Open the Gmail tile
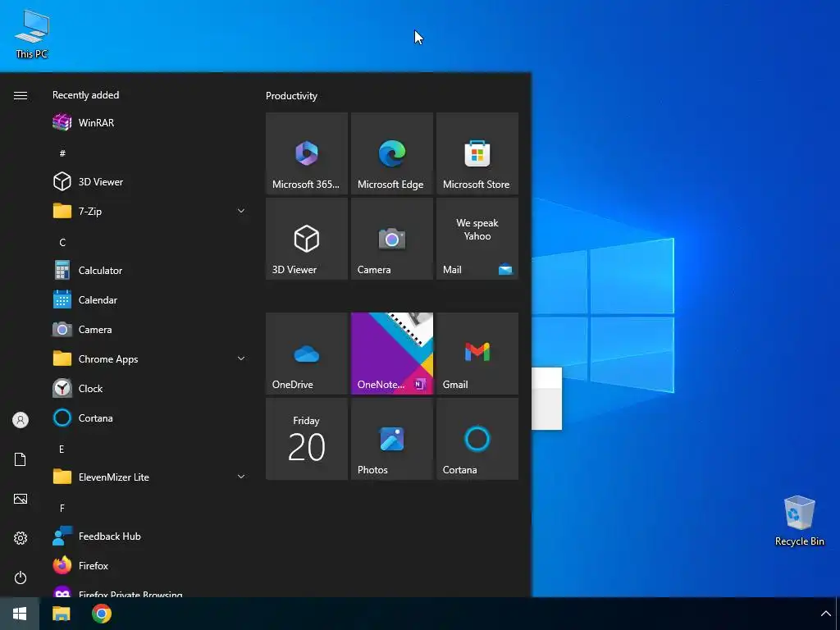 pos(477,354)
